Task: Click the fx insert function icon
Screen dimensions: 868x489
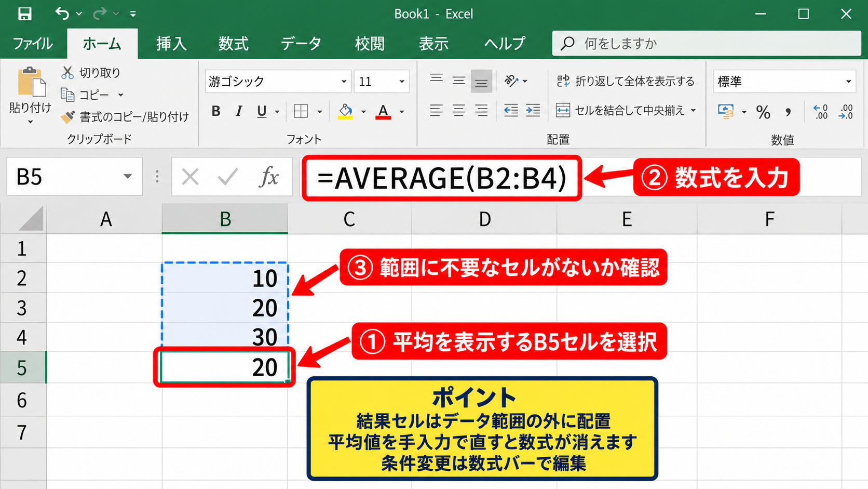Action: 269,177
